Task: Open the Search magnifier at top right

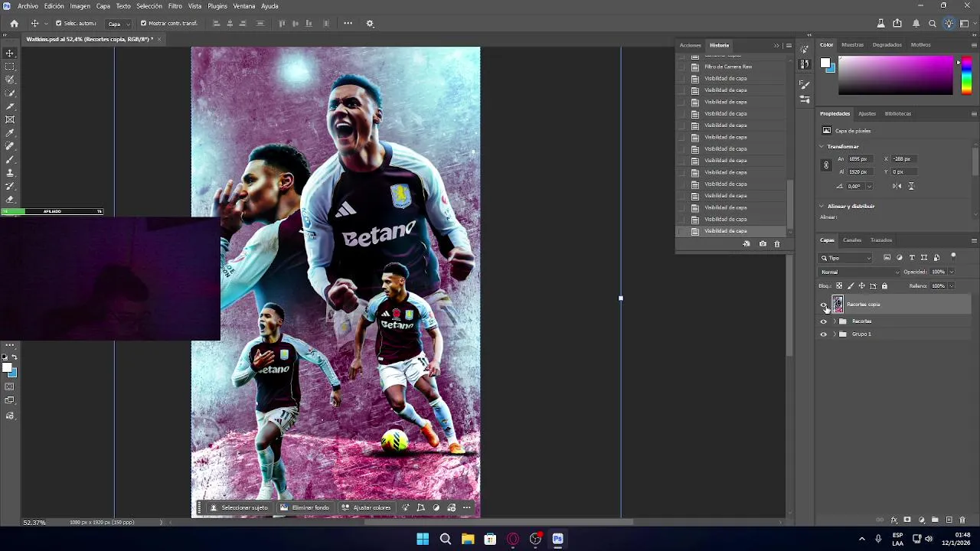Action: pyautogui.click(x=933, y=23)
